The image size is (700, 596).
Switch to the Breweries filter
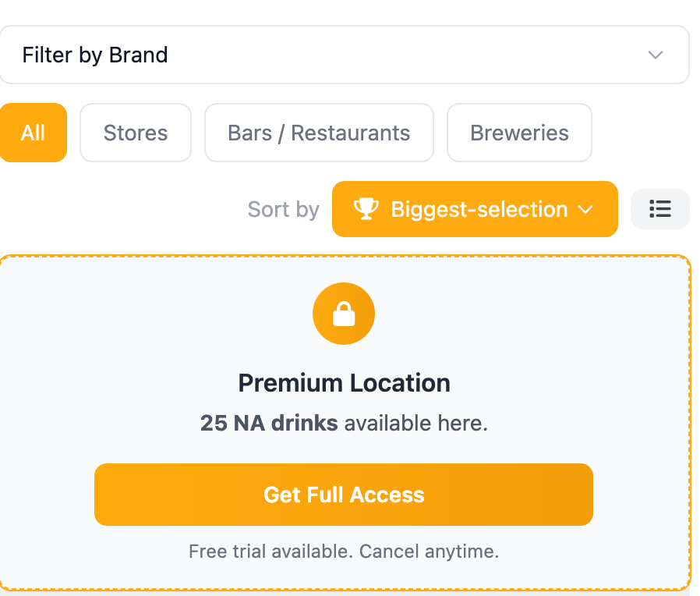519,133
